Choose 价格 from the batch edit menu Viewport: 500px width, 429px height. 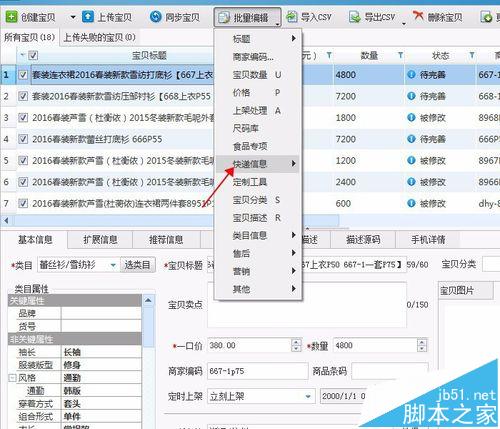pyautogui.click(x=258, y=92)
